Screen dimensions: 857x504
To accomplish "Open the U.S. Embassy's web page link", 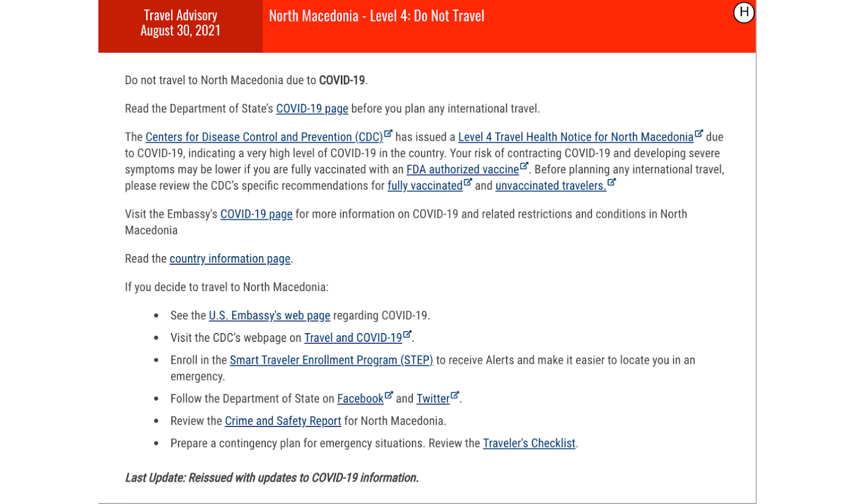I will pyautogui.click(x=269, y=315).
